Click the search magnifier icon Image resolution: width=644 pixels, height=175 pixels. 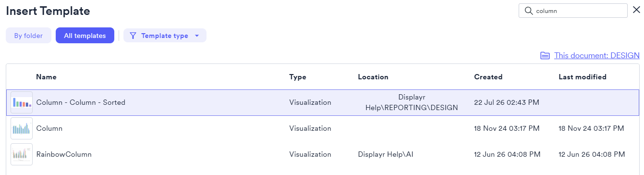(x=529, y=11)
